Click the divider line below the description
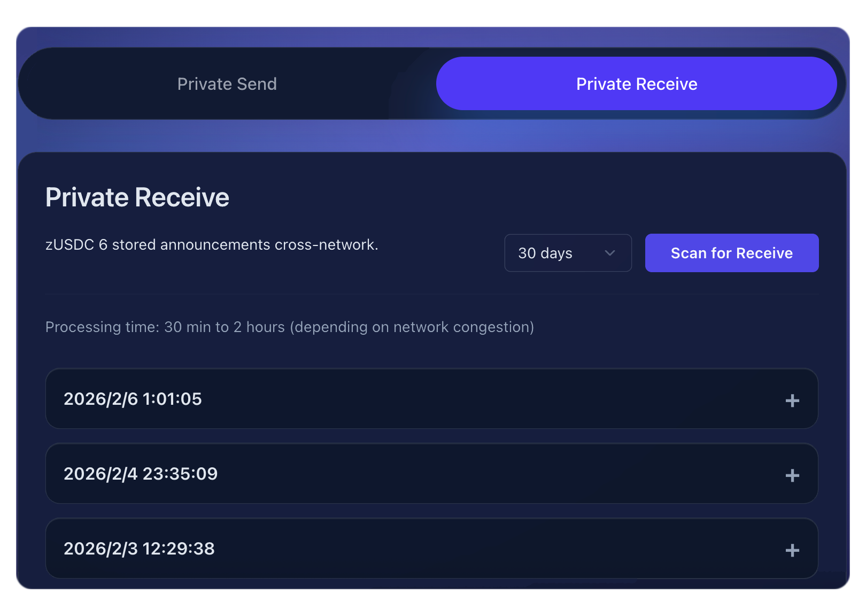 tap(431, 294)
